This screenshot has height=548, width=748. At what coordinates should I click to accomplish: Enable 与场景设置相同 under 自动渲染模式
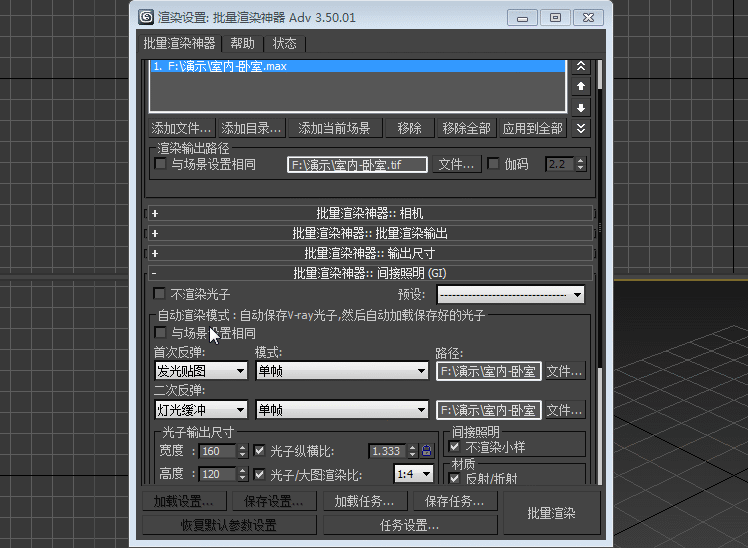(161, 332)
